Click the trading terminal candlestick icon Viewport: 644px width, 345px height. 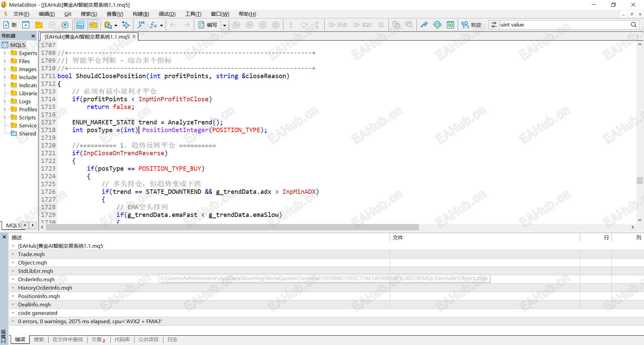click(x=450, y=25)
